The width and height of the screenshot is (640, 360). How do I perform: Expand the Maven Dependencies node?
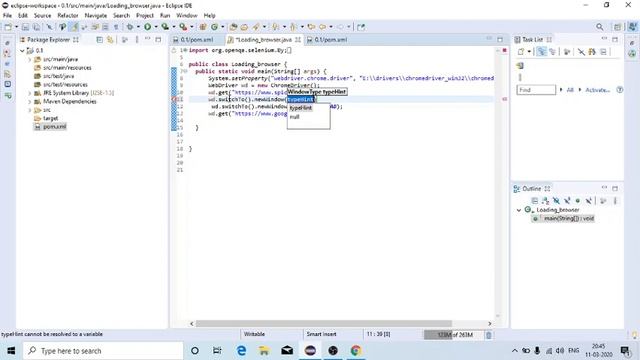click(30, 102)
